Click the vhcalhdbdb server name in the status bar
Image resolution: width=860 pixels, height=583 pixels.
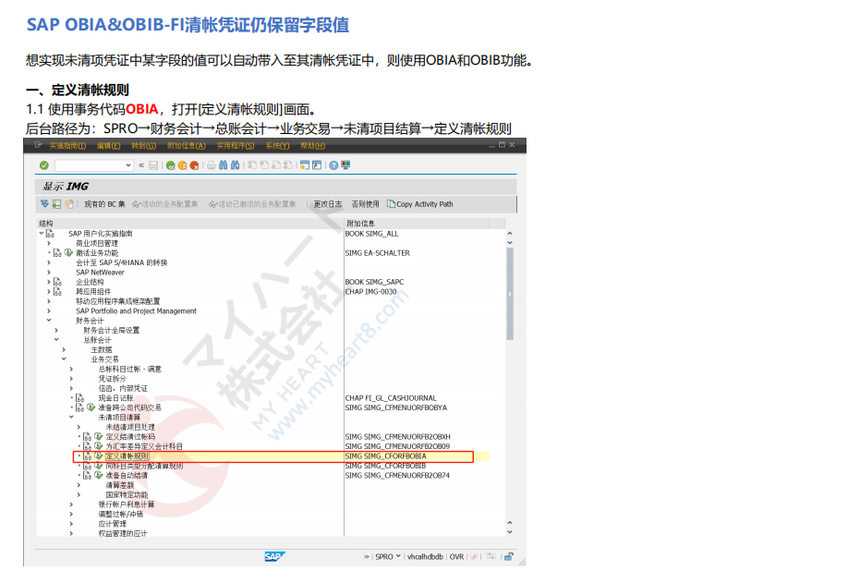click(x=425, y=556)
